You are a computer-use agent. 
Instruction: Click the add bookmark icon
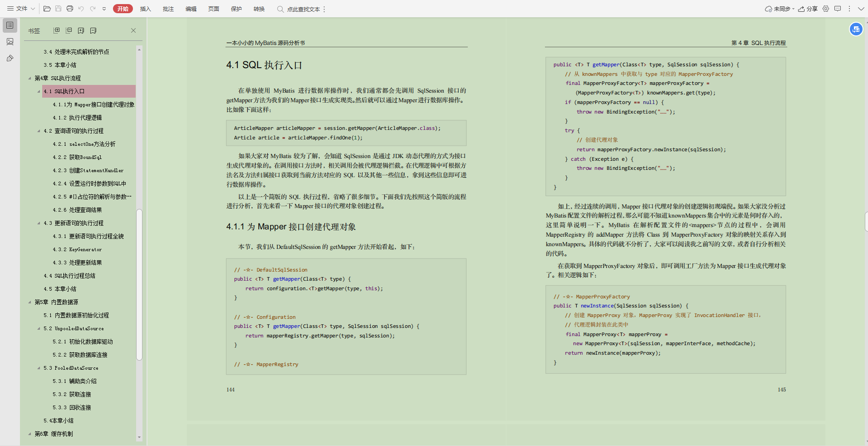(x=81, y=30)
